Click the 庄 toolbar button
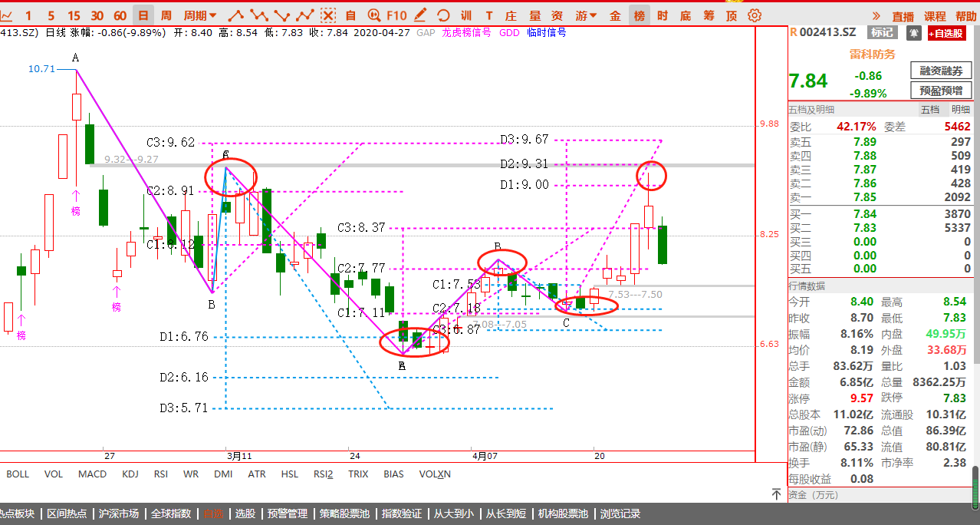This screenshot has height=525, width=980. [511, 15]
